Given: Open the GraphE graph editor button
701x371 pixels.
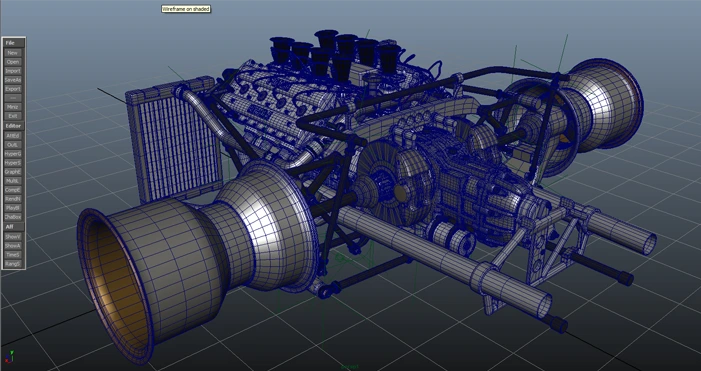Looking at the screenshot, I should pyautogui.click(x=13, y=172).
